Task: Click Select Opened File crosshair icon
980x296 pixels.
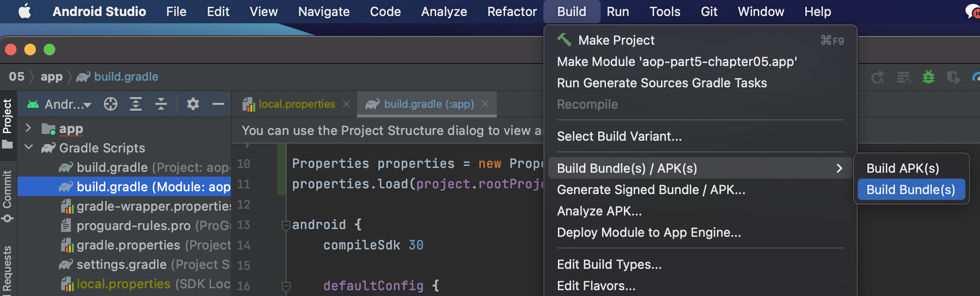Action: click(111, 104)
